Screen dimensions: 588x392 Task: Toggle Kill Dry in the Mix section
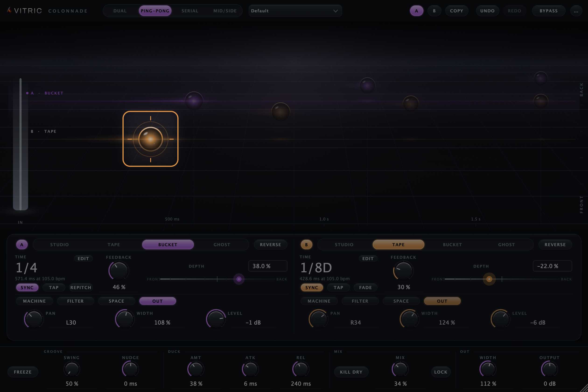pyautogui.click(x=351, y=372)
